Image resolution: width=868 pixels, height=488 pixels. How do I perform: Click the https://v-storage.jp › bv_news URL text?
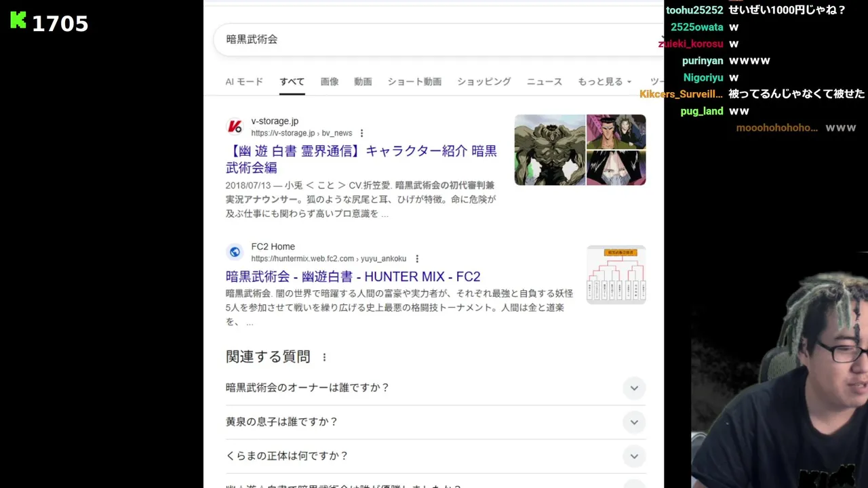302,134
